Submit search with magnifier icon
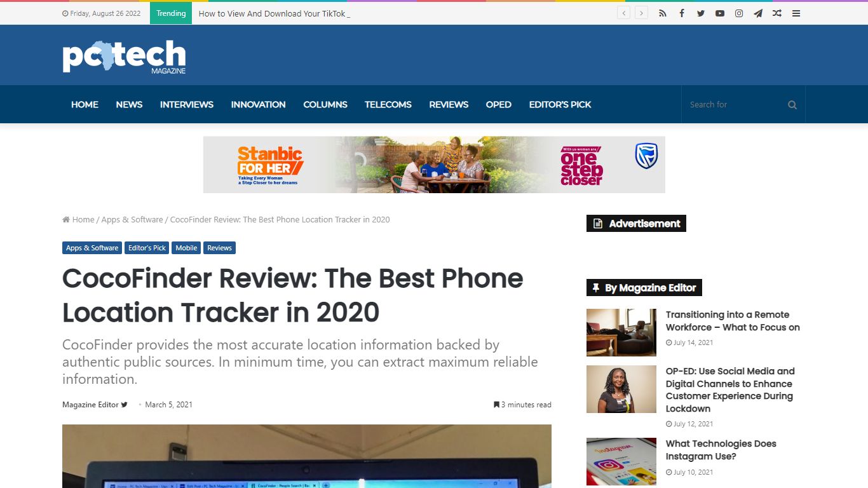Screen dimensions: 868x488 point(792,105)
